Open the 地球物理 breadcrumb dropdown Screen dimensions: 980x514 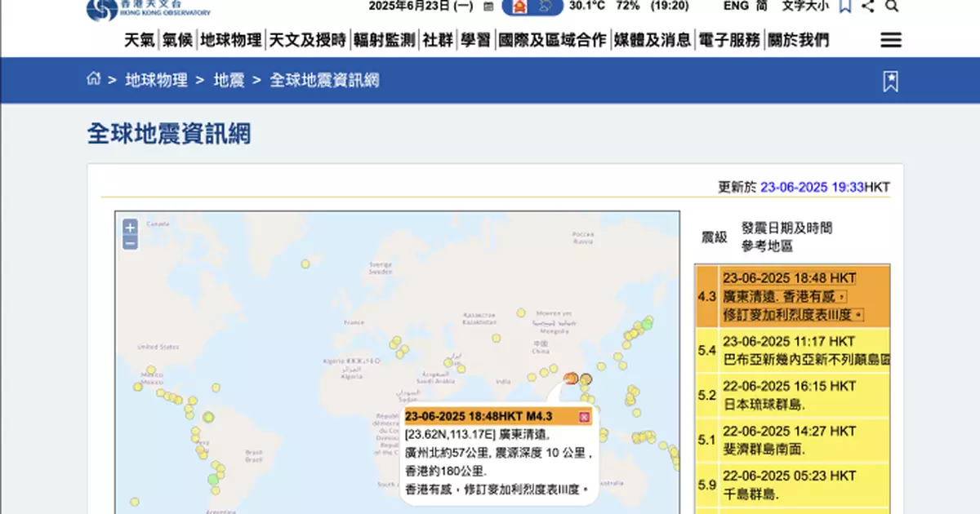[155, 80]
